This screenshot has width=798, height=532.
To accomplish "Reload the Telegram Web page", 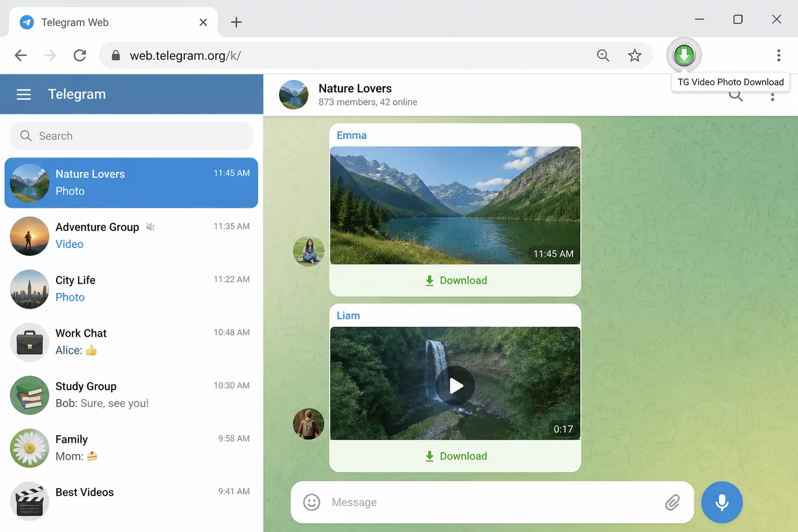I will [79, 55].
